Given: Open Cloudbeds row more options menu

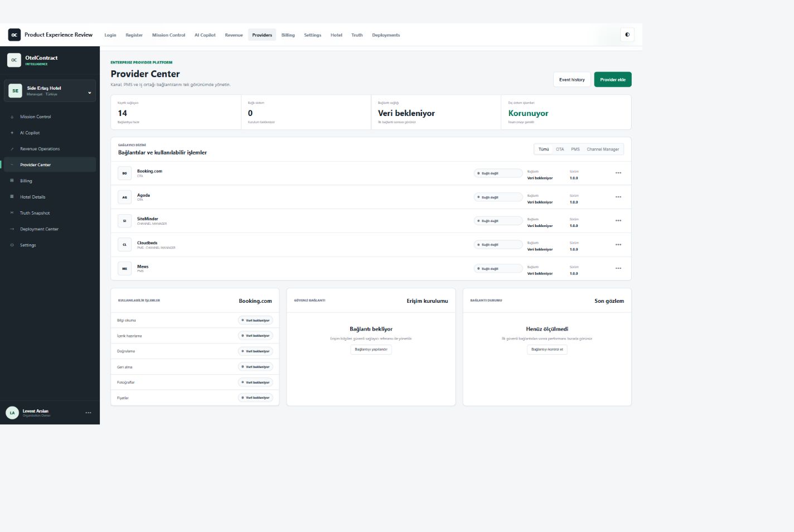Looking at the screenshot, I should point(618,245).
